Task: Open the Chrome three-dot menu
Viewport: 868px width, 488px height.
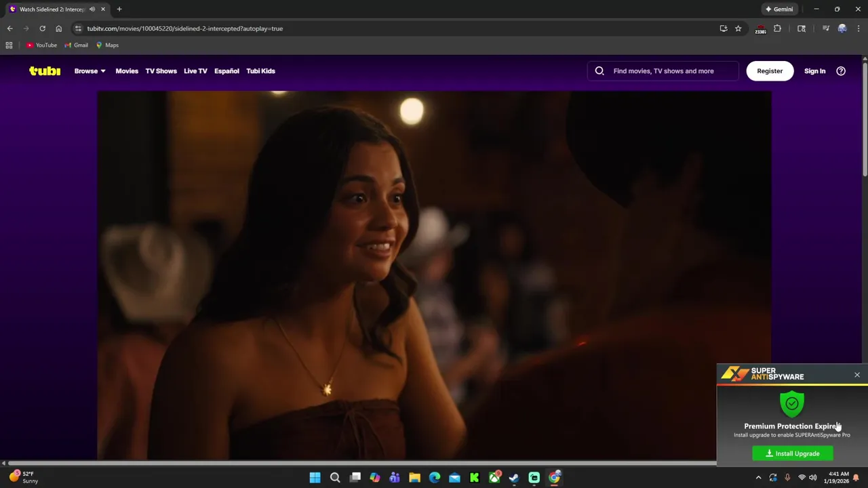Action: [859, 28]
